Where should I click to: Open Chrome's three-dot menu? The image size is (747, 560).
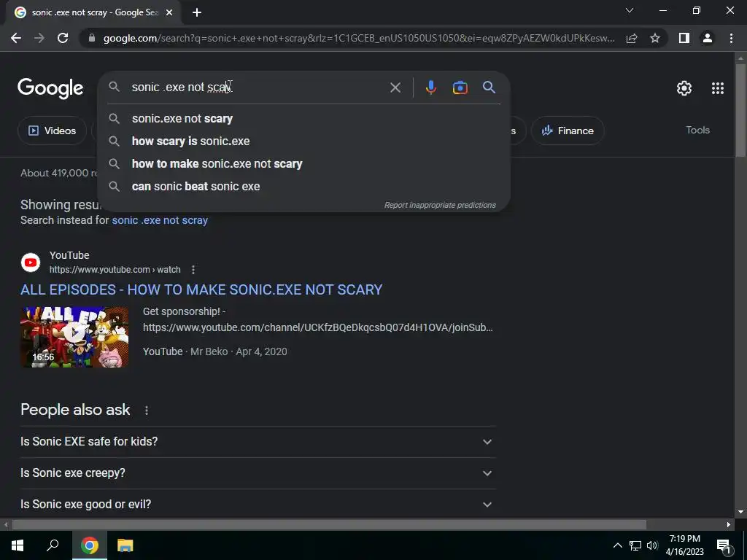(x=731, y=38)
